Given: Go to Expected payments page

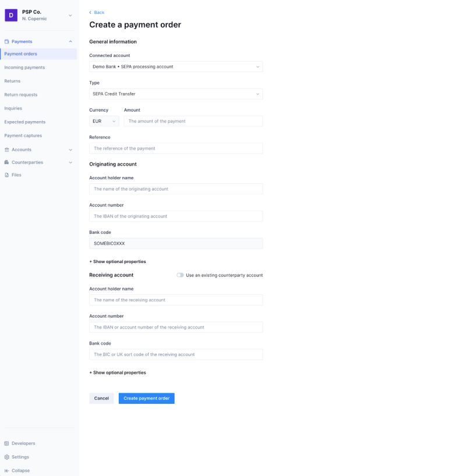Looking at the screenshot, I should point(25,122).
